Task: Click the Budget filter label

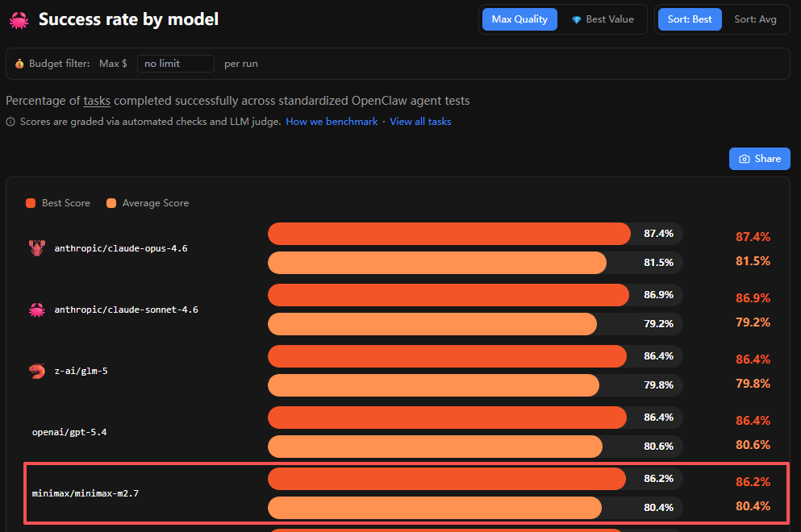Action: click(x=59, y=64)
